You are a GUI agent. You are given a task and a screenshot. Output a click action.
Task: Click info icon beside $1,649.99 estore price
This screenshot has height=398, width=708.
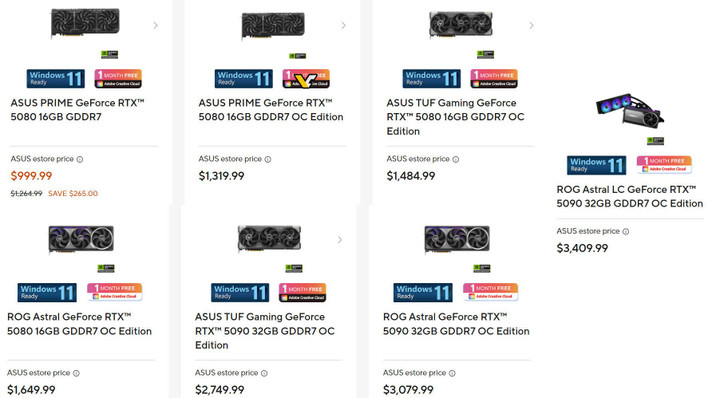pos(76,374)
